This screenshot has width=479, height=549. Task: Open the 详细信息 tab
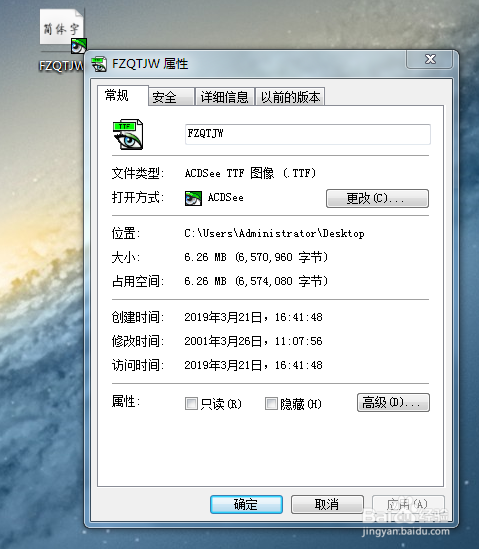pos(224,97)
